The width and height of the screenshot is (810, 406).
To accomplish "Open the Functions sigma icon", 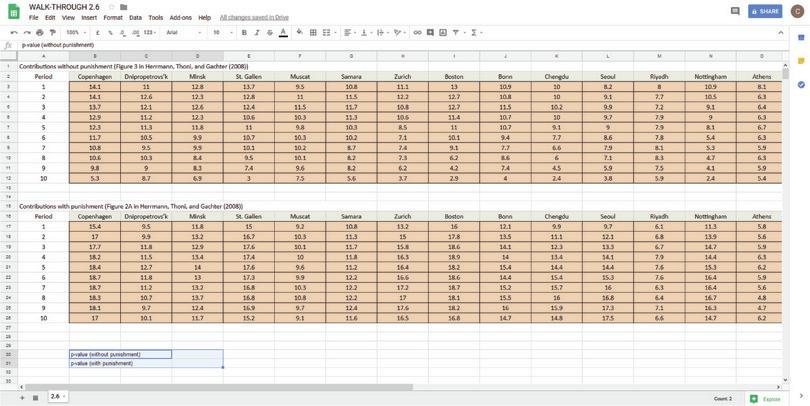I will 474,33.
